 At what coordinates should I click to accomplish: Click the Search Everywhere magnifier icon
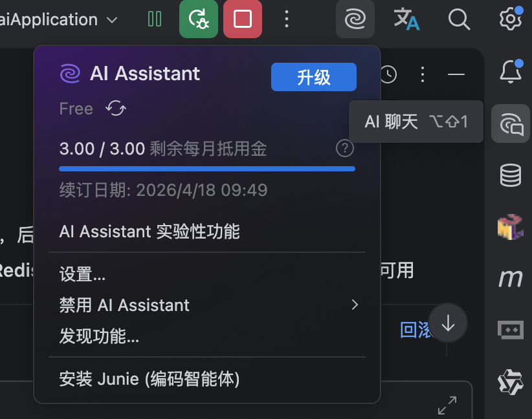458,19
